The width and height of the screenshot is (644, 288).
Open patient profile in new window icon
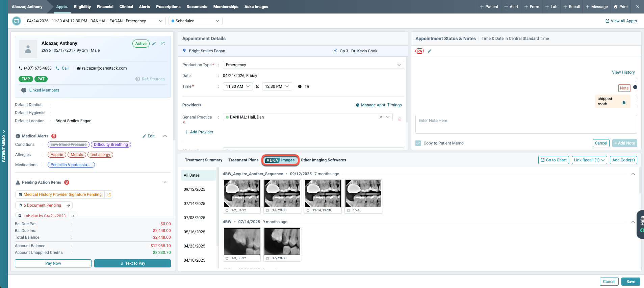pos(163,44)
